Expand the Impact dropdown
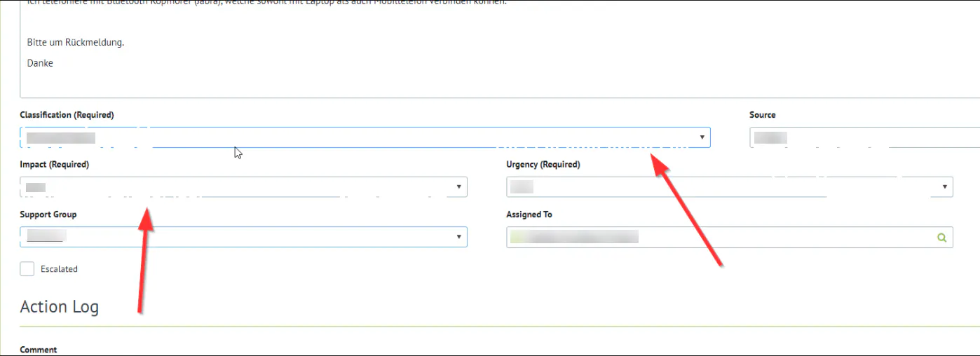This screenshot has height=356, width=980. click(243, 187)
